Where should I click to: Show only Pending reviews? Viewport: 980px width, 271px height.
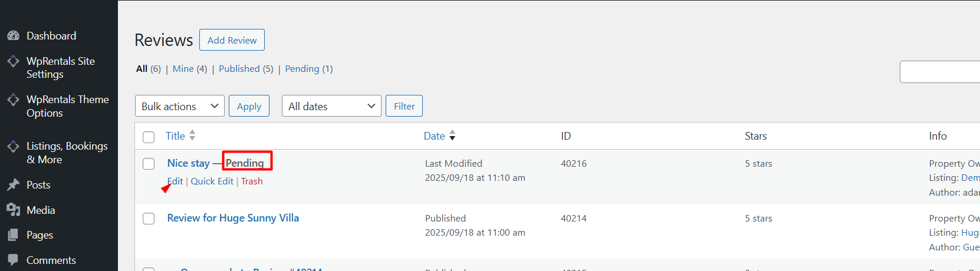click(x=302, y=69)
